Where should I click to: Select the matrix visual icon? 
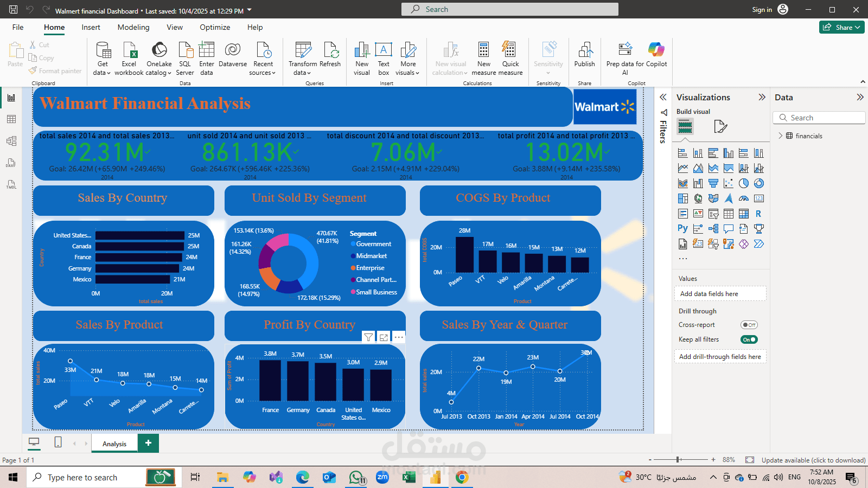(x=744, y=214)
